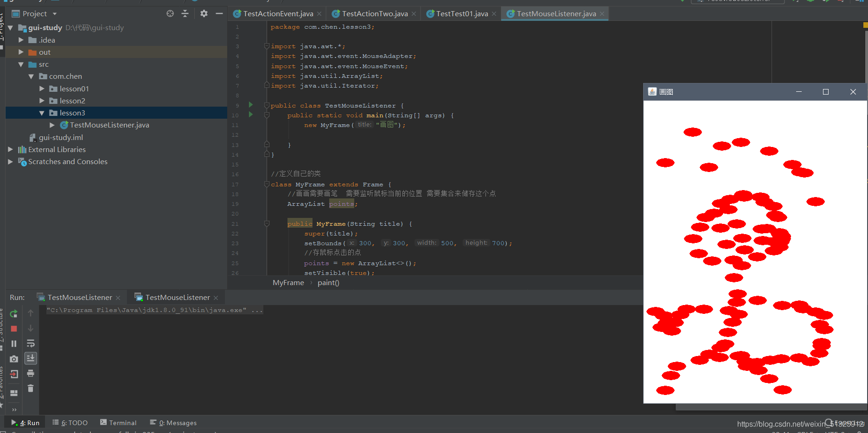Stop the running program with red square
This screenshot has height=433, width=868.
pos(14,329)
